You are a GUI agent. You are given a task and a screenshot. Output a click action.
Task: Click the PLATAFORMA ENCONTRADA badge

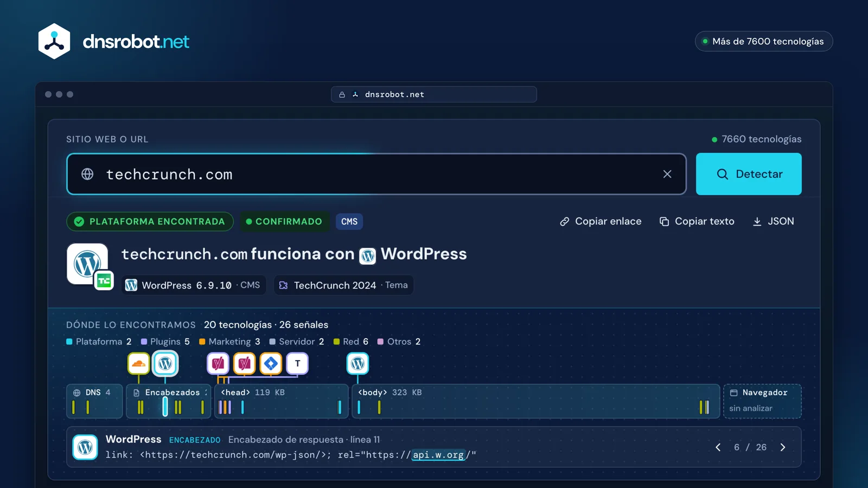click(150, 221)
